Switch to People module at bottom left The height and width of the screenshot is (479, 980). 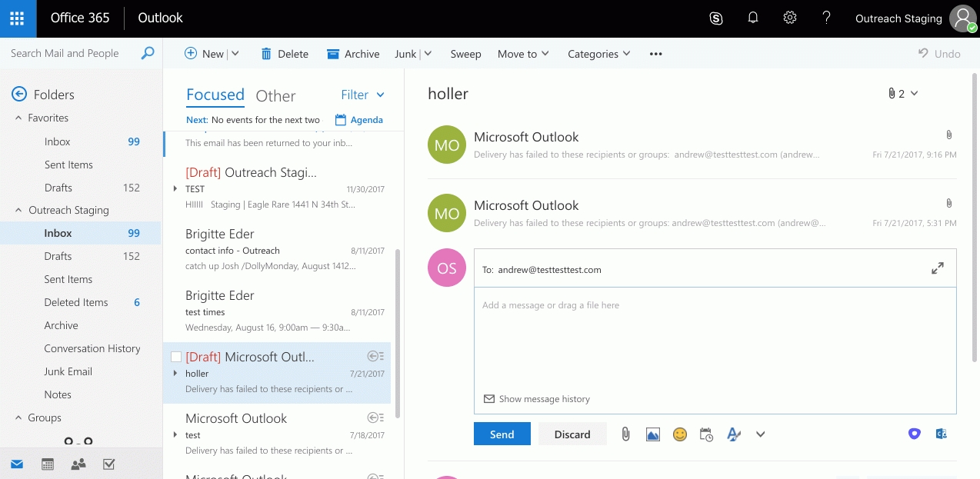click(78, 464)
